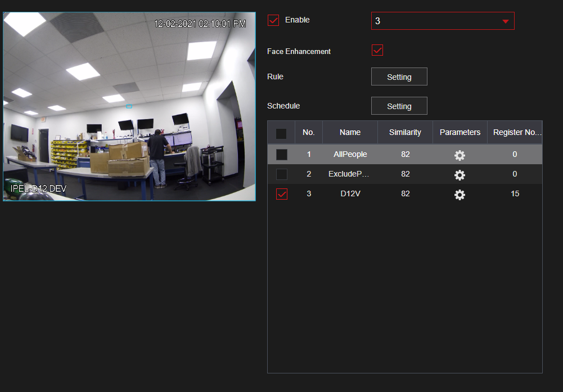Open parameters gear for AllPeople library

[460, 155]
